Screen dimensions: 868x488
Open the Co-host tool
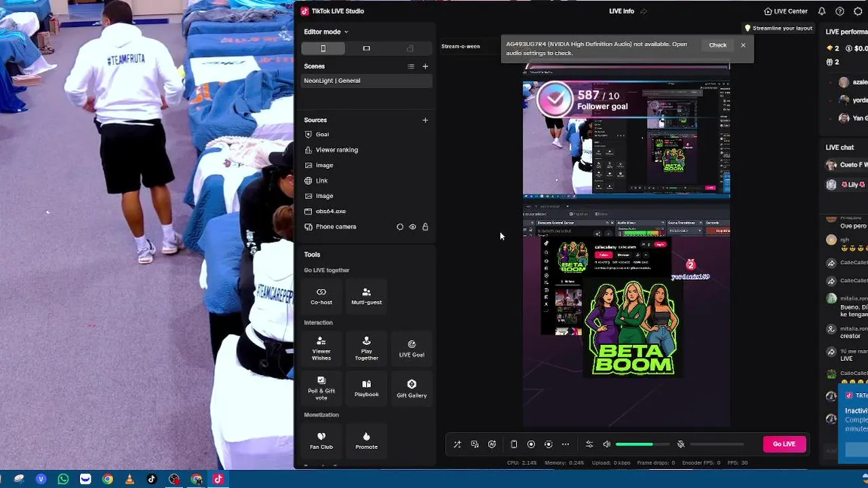(x=321, y=296)
